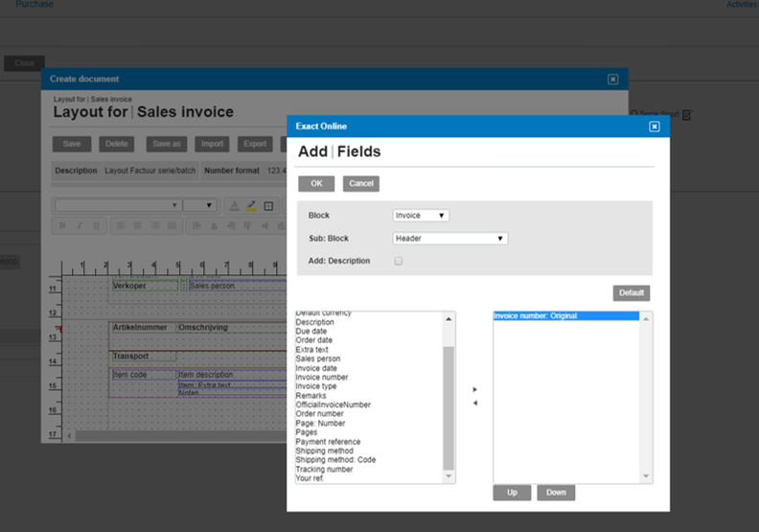This screenshot has width=759, height=532.
Task: Click the Close button in background page
Action: pyautogui.click(x=24, y=63)
